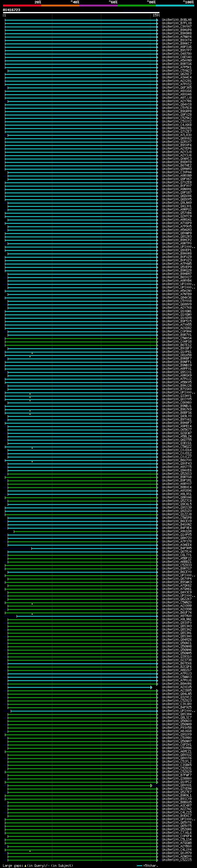
Task: Select the UniRef100_C5WQZ2 label
Action: pos(177,446)
